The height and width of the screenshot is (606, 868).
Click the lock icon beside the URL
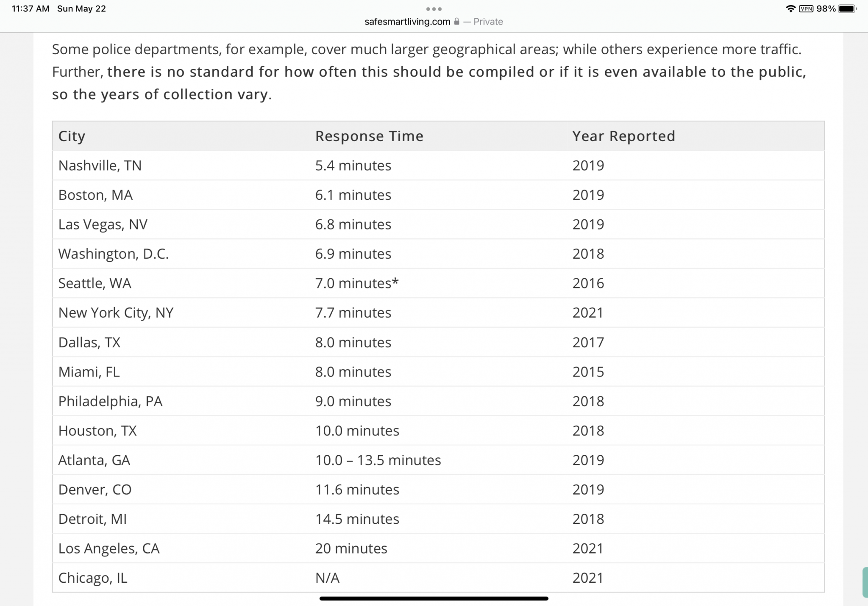[456, 22]
